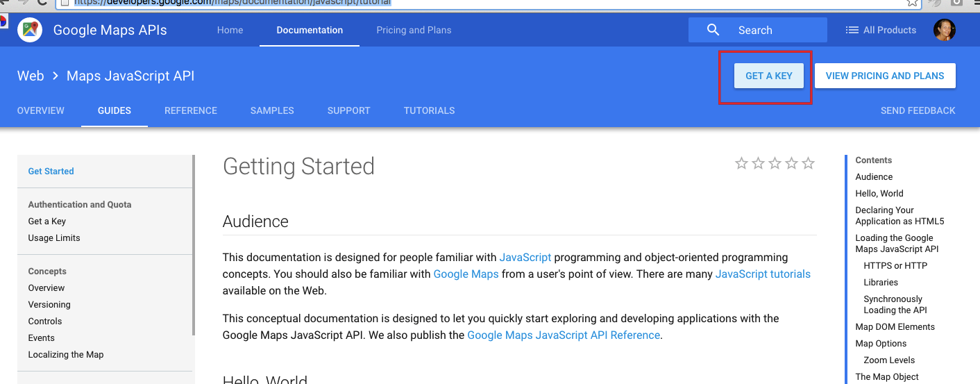Open the Google Maps JavaScript API Reference link
This screenshot has height=384, width=980.
point(564,335)
